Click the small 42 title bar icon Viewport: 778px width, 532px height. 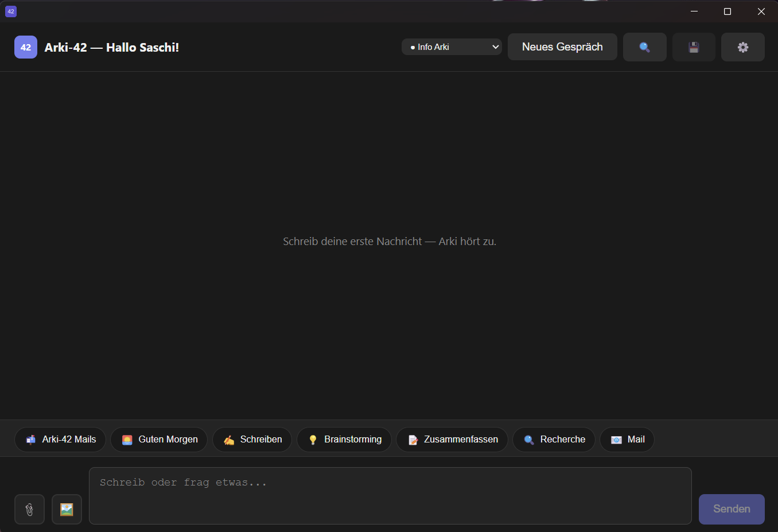[11, 11]
